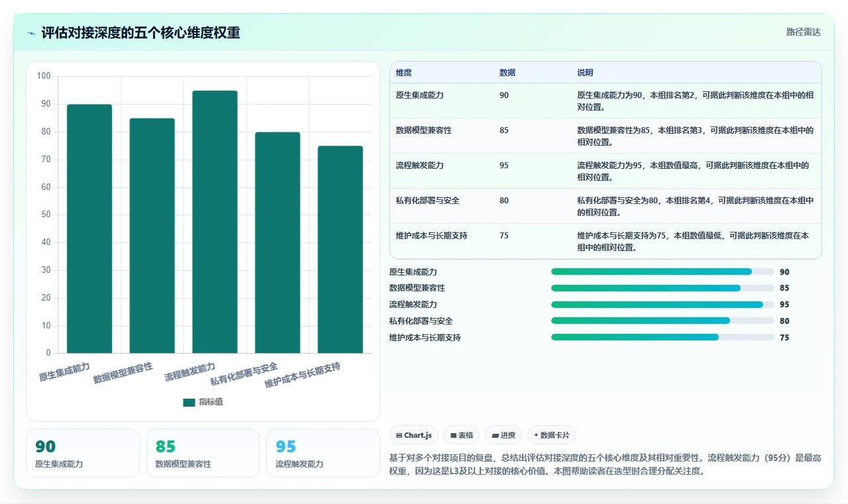Click progress value 95 at bar end

(784, 305)
